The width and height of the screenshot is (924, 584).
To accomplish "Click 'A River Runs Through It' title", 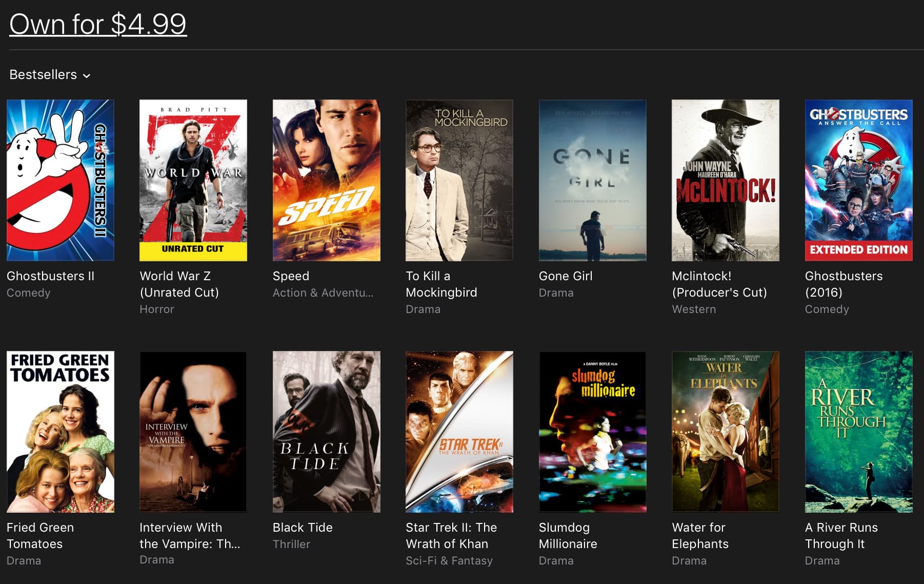I will 841,536.
